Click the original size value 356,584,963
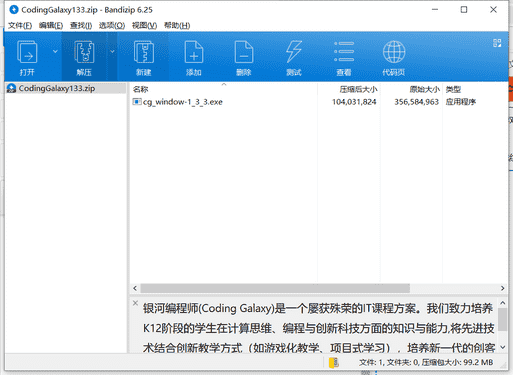513x375 pixels. [x=416, y=102]
